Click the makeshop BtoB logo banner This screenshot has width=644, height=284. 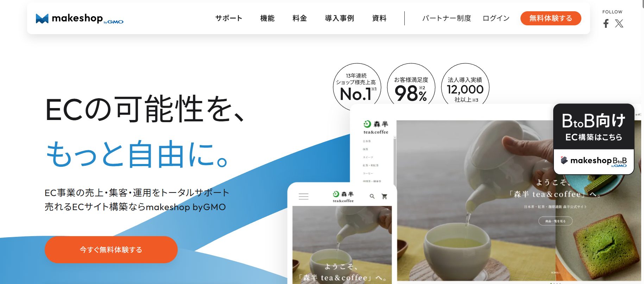594,161
